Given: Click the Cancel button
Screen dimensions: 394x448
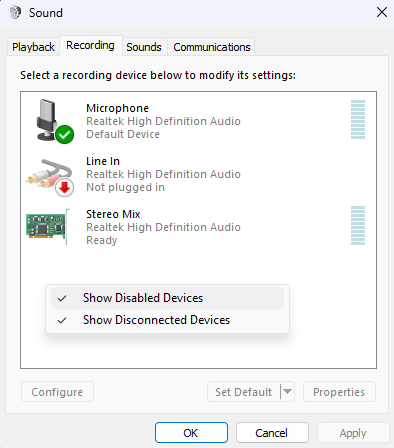Looking at the screenshot, I should [272, 433].
